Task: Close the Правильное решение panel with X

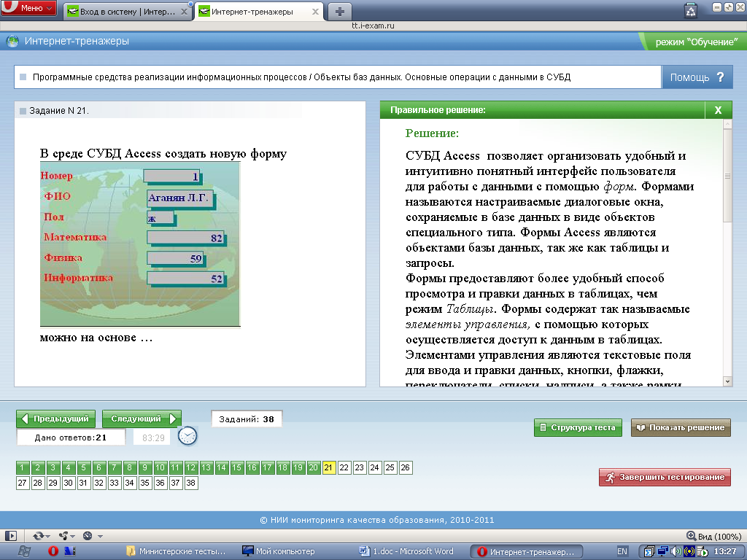Action: [x=718, y=110]
